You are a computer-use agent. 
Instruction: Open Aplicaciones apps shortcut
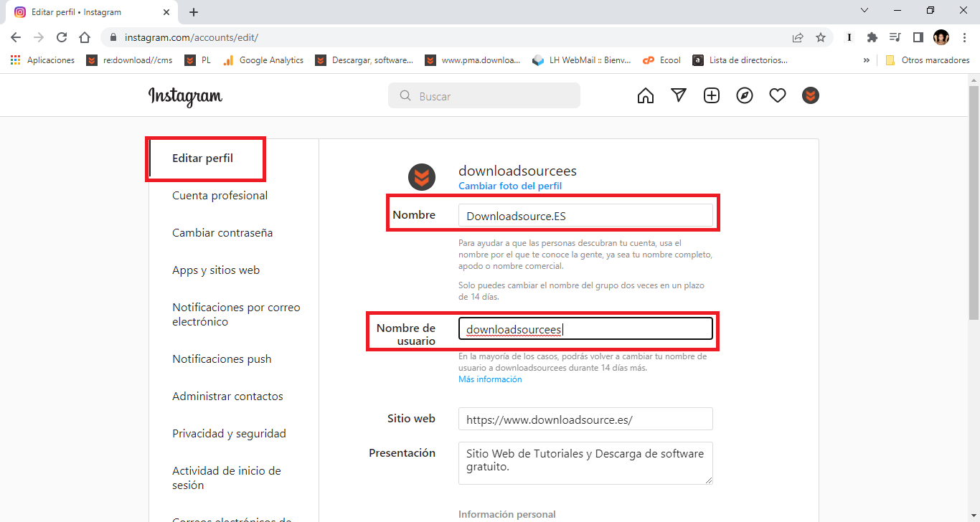tap(42, 60)
